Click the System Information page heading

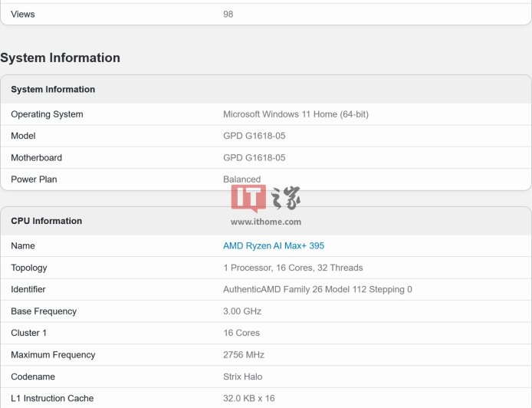click(60, 58)
